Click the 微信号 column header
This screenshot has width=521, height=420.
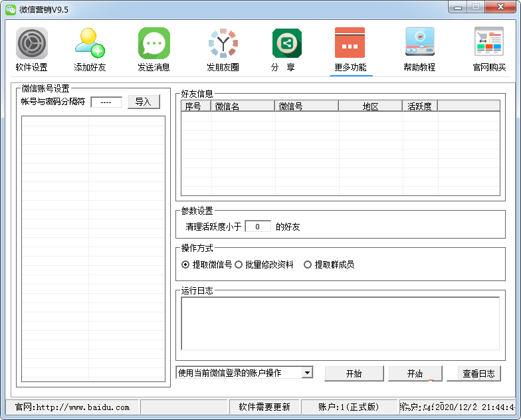(x=307, y=106)
